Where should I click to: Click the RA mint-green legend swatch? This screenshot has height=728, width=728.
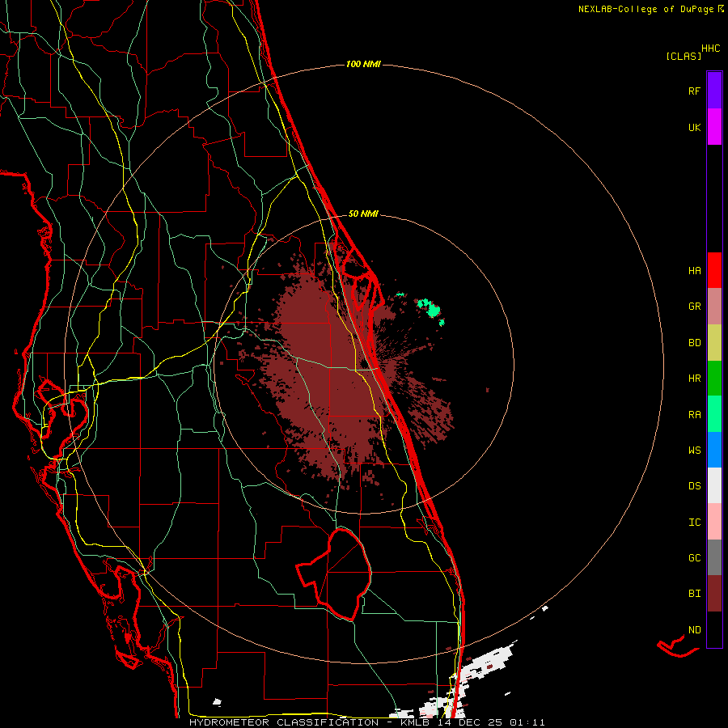pyautogui.click(x=714, y=414)
